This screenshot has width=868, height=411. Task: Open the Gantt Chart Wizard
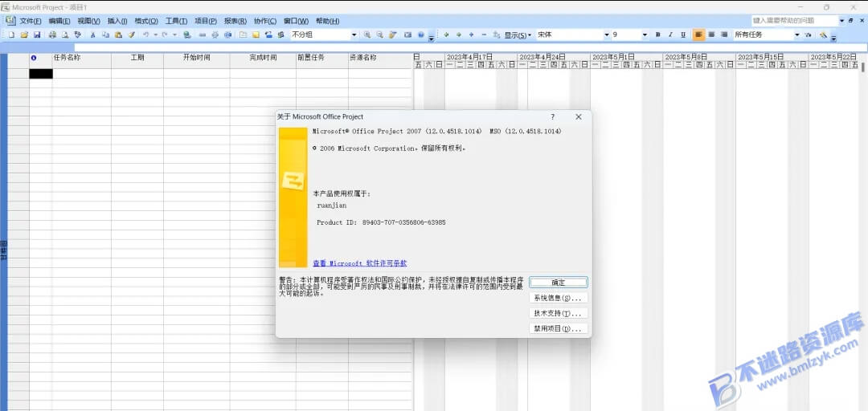[823, 35]
